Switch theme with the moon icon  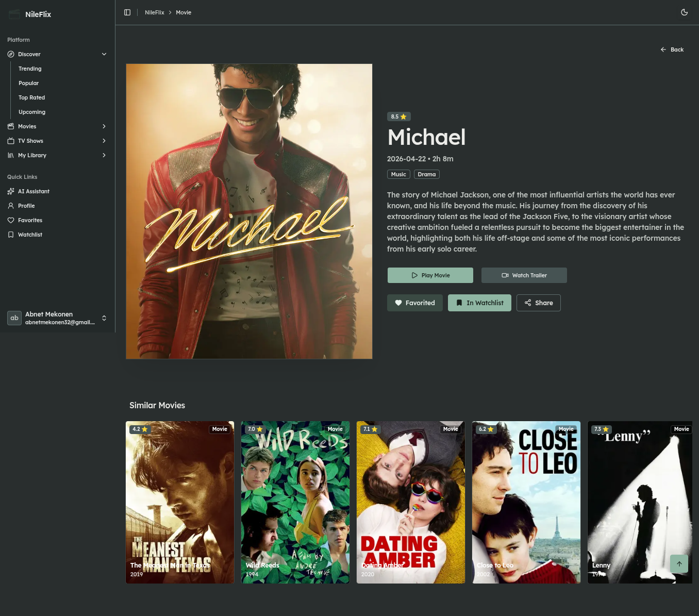685,12
